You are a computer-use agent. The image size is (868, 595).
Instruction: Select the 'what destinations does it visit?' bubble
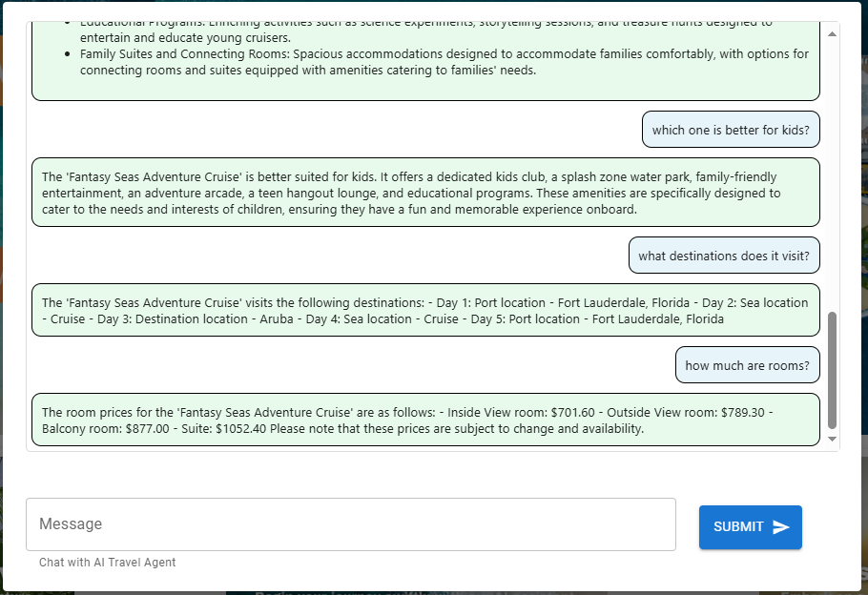[x=723, y=255]
